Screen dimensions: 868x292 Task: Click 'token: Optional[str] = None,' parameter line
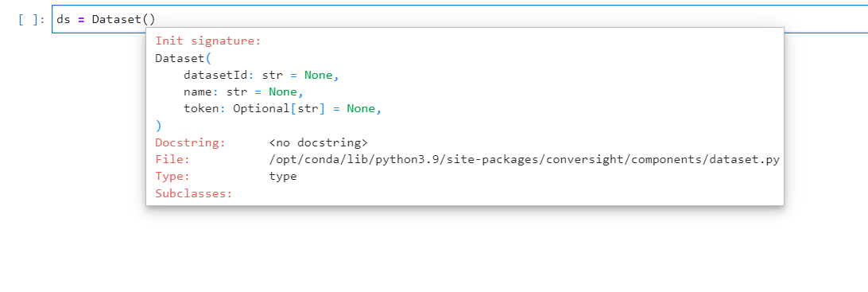tap(283, 108)
